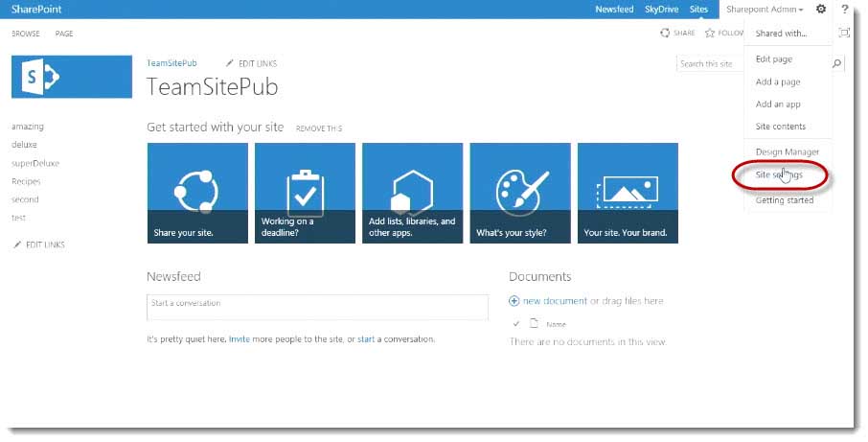Viewport: 868px width, 442px height.
Task: Open the BROWSE ribbon tab
Action: (x=26, y=34)
